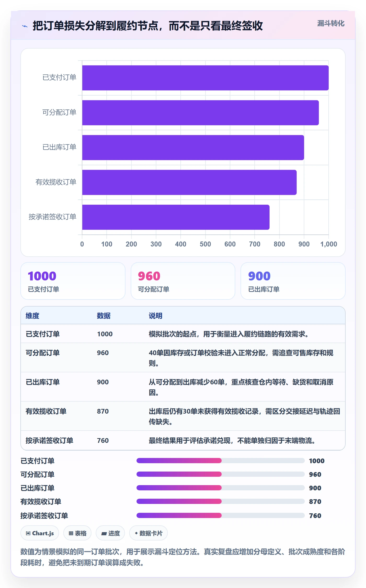Click the 900 已出库订单 data card
Viewport: 366px width, 588px height.
point(293,281)
